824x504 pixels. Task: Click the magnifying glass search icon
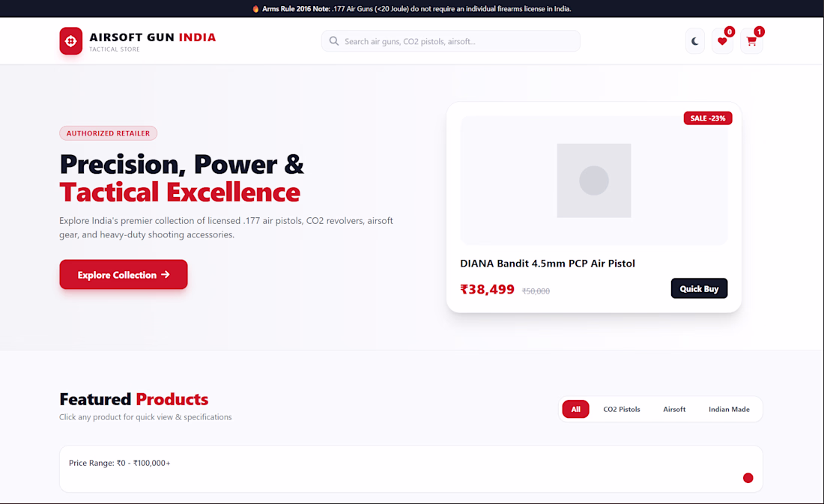coord(333,41)
